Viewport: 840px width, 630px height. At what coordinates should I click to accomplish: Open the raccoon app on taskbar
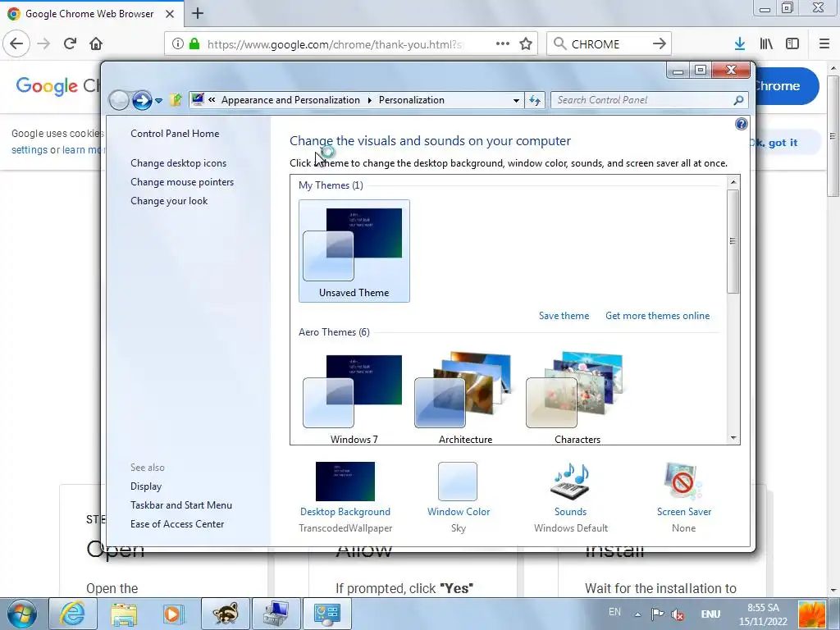tap(225, 614)
